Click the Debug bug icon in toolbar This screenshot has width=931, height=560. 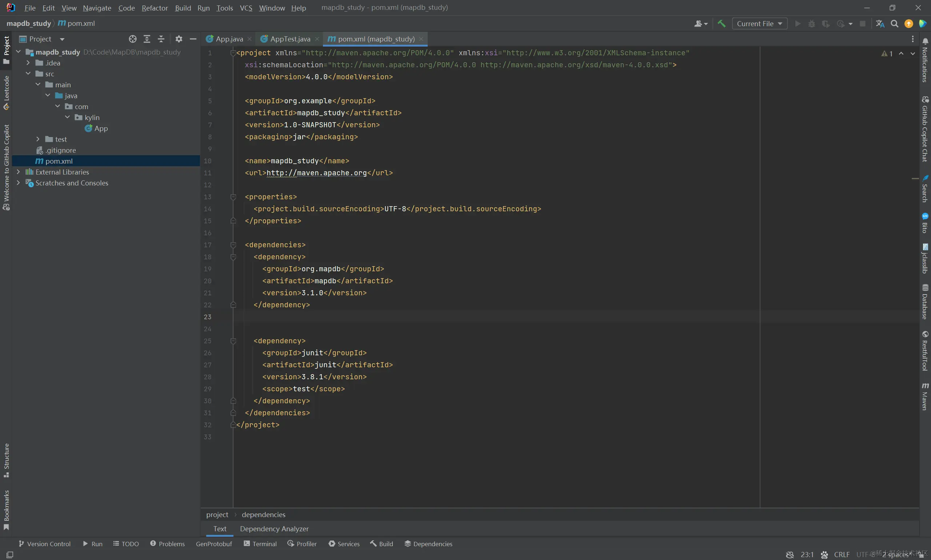coord(812,23)
